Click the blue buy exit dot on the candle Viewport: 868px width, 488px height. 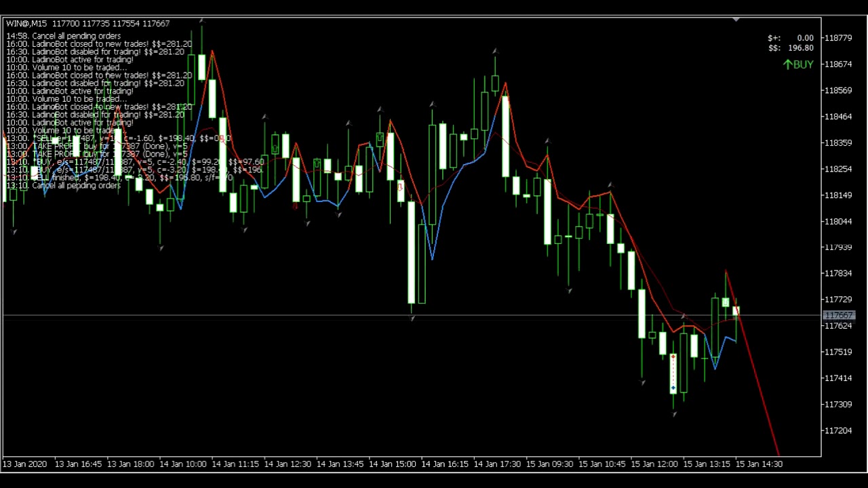[673, 388]
